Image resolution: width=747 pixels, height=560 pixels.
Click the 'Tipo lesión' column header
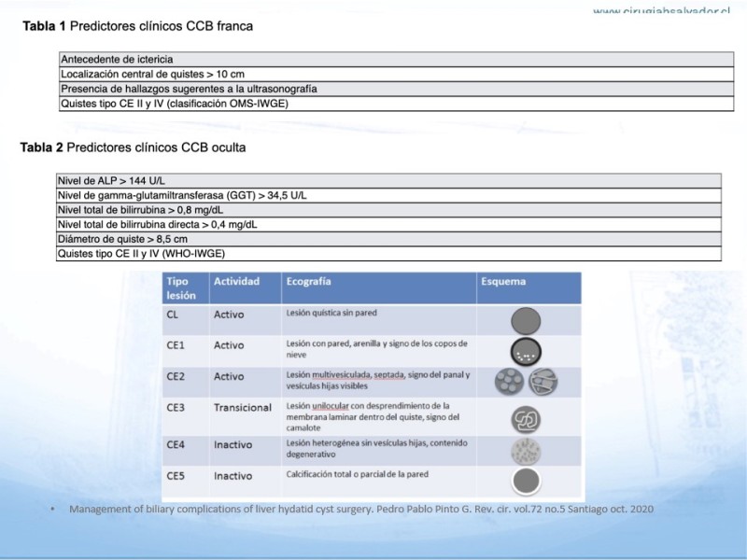click(182, 287)
